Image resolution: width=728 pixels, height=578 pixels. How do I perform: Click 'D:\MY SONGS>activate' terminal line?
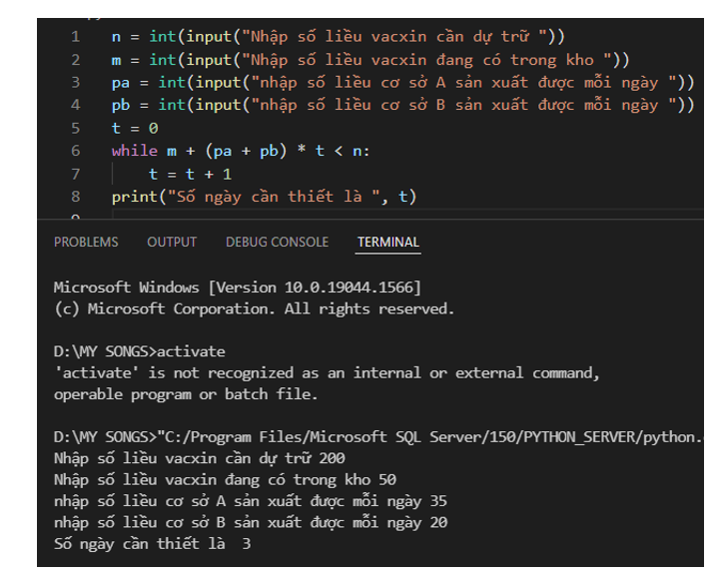[x=139, y=351]
